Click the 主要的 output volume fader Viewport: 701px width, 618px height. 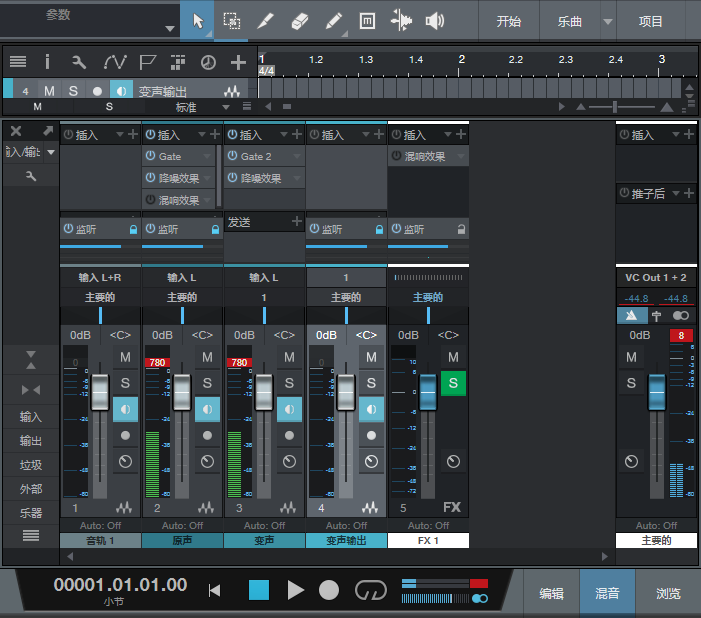[x=657, y=392]
